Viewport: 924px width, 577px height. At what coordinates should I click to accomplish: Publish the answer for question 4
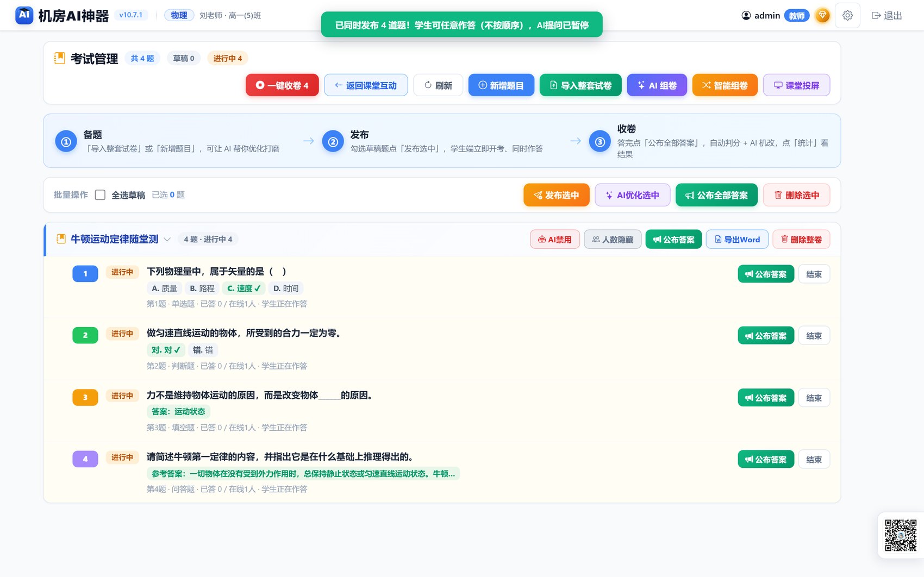[766, 459]
